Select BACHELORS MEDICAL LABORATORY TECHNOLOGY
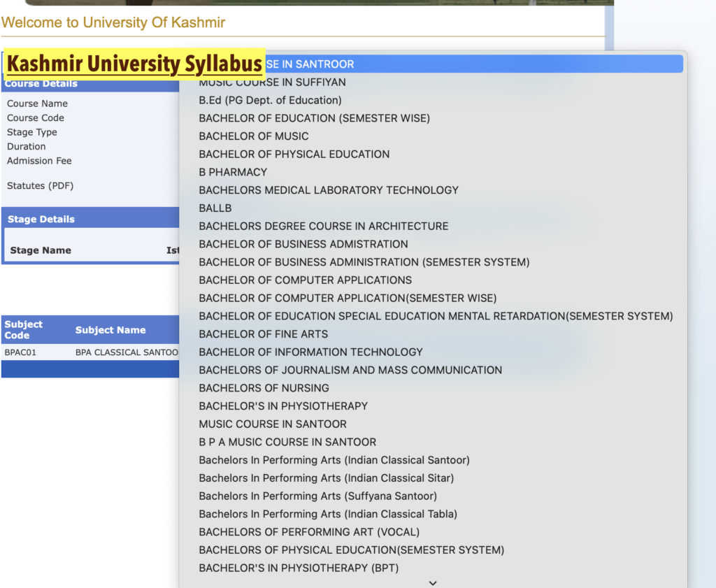This screenshot has width=716, height=588. point(432,190)
